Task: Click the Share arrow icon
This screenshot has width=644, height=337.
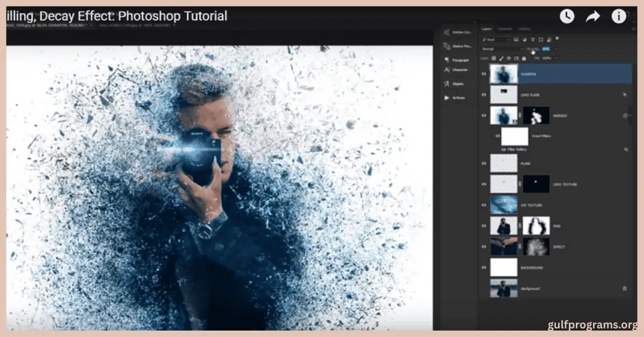Action: click(x=592, y=17)
